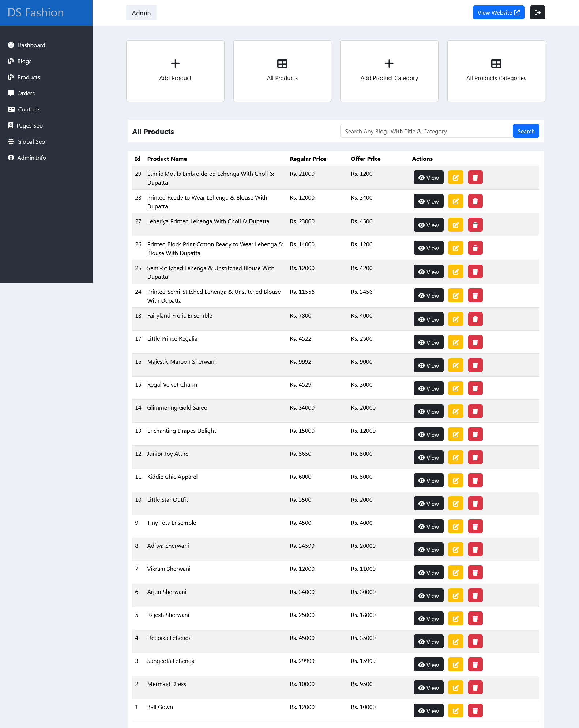The height and width of the screenshot is (728, 579).
Task: View the Regal Velvet Charm product
Action: (428, 388)
